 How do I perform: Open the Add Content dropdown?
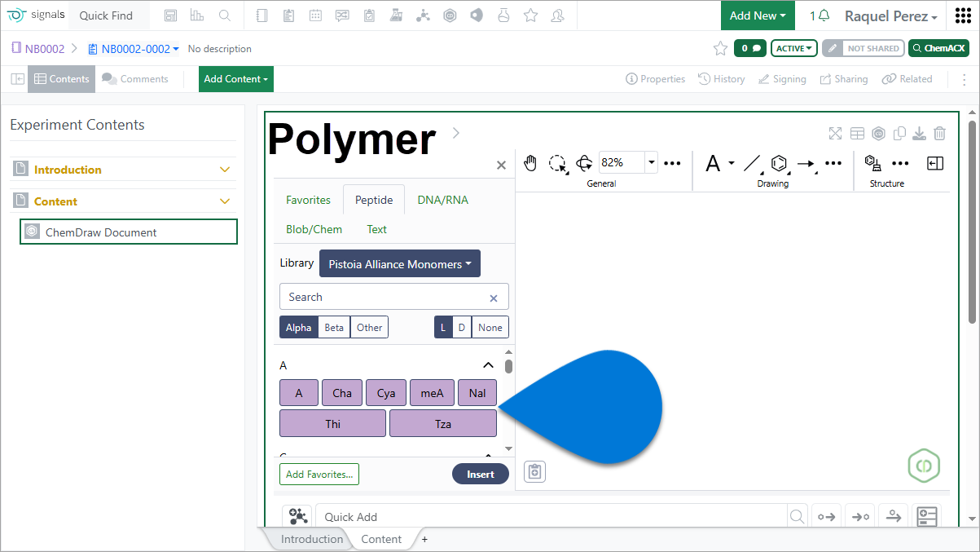point(236,79)
